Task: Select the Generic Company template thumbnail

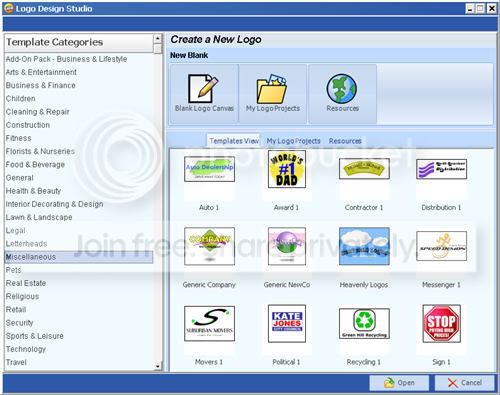Action: click(209, 246)
